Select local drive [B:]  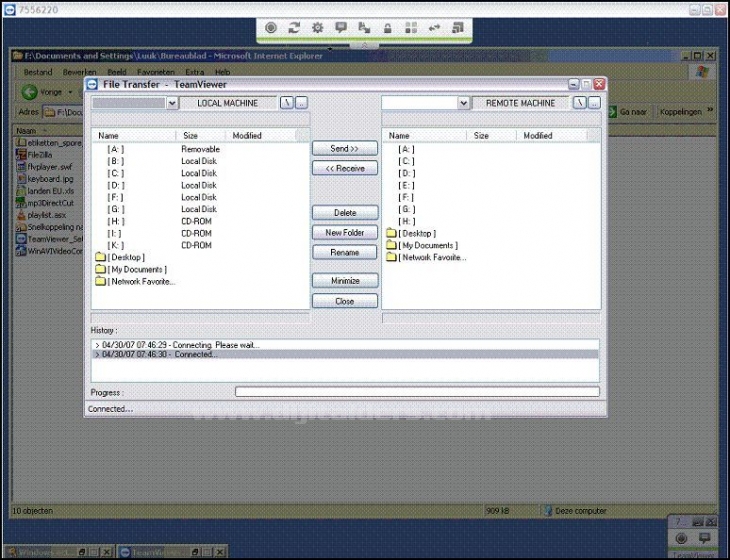pos(115,162)
